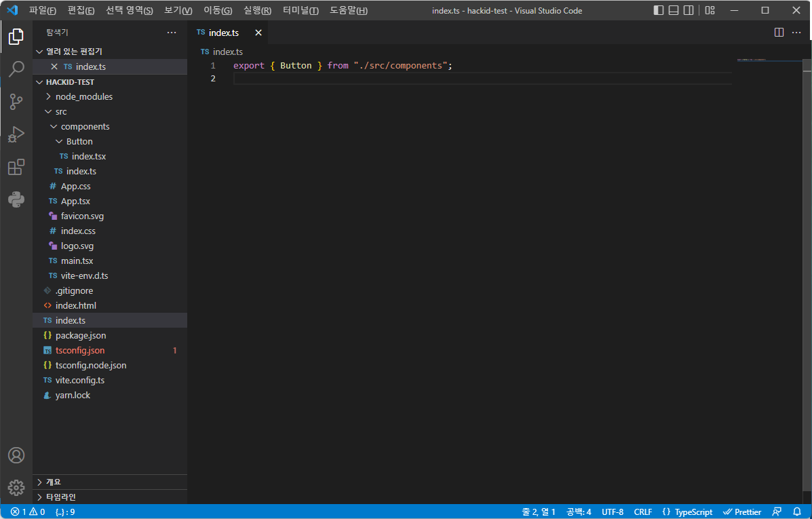The width and height of the screenshot is (812, 519).
Task: Close the index.ts editor tab
Action: click(x=258, y=33)
